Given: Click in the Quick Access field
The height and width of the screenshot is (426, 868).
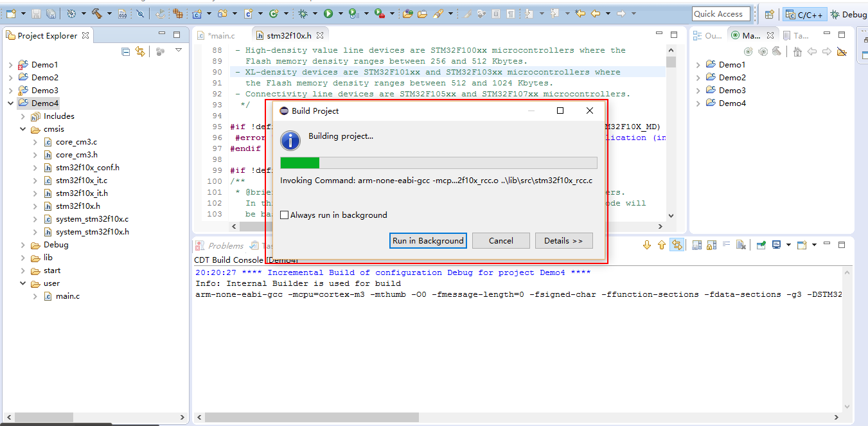Looking at the screenshot, I should pyautogui.click(x=722, y=14).
